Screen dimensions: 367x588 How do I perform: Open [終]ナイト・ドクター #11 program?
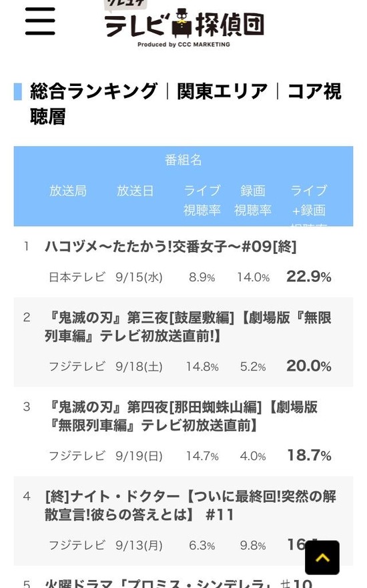[190, 505]
